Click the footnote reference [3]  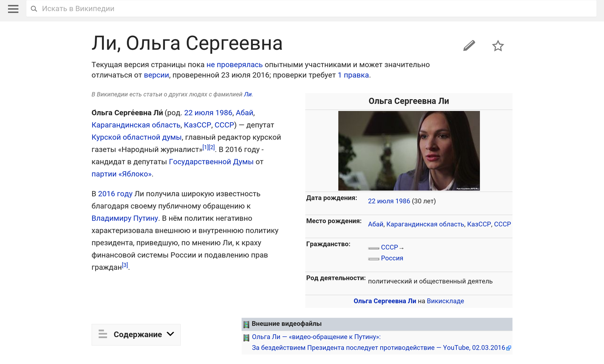(x=125, y=265)
